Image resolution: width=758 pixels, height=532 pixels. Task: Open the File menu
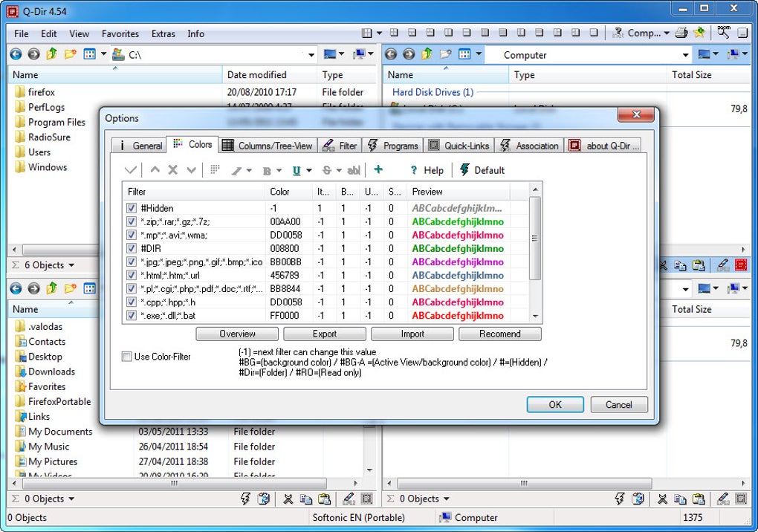point(22,33)
